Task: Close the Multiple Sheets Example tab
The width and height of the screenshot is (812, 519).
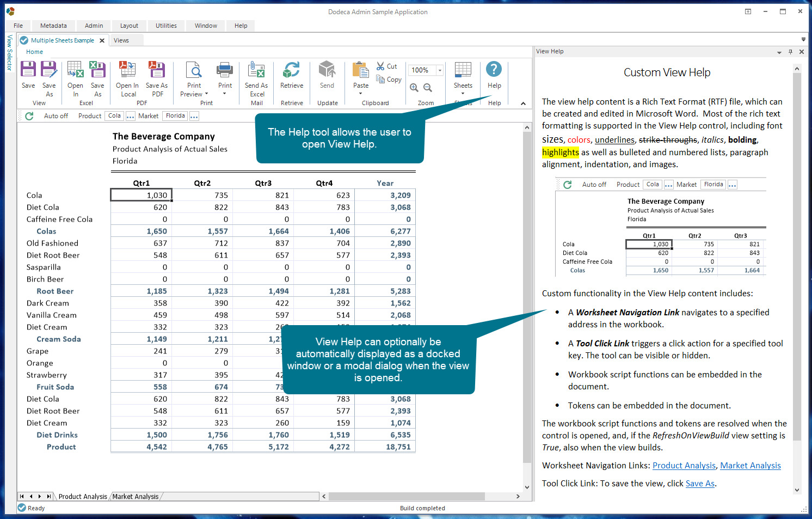Action: (102, 40)
